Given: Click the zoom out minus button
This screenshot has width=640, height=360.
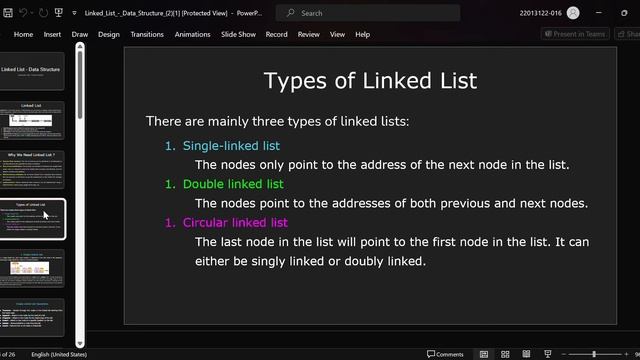Looking at the screenshot, I should pos(564,354).
